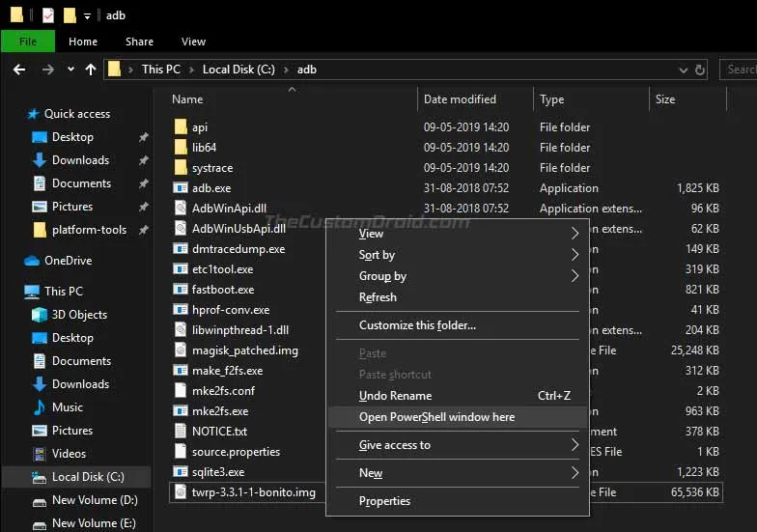
Task: Click Documents icon under Quick access
Action: 39,183
